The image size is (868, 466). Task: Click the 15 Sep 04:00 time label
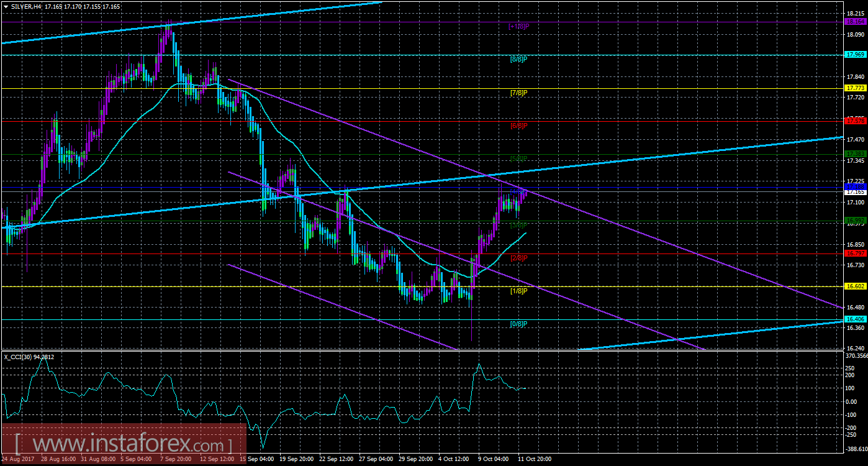pyautogui.click(x=257, y=460)
